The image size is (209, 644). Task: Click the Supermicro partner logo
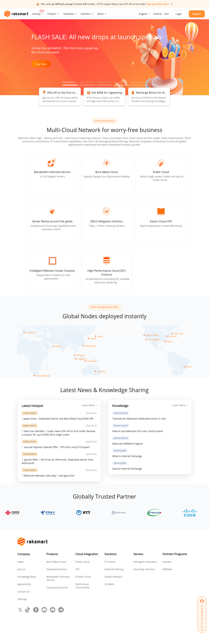[154, 513]
